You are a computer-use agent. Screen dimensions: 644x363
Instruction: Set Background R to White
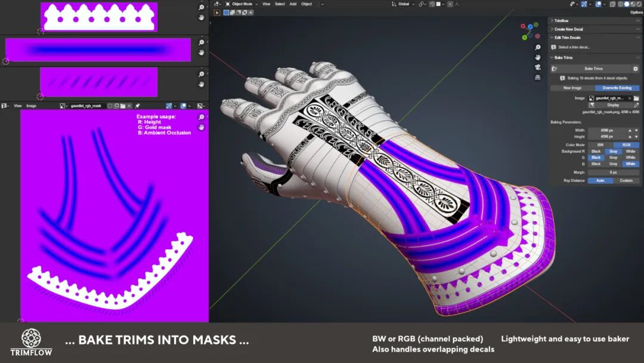[630, 151]
